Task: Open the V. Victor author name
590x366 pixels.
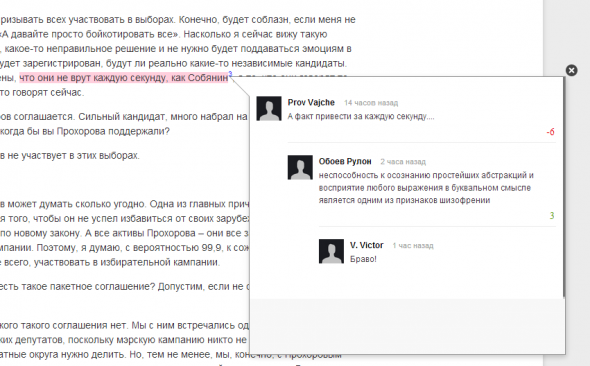Action: click(366, 245)
